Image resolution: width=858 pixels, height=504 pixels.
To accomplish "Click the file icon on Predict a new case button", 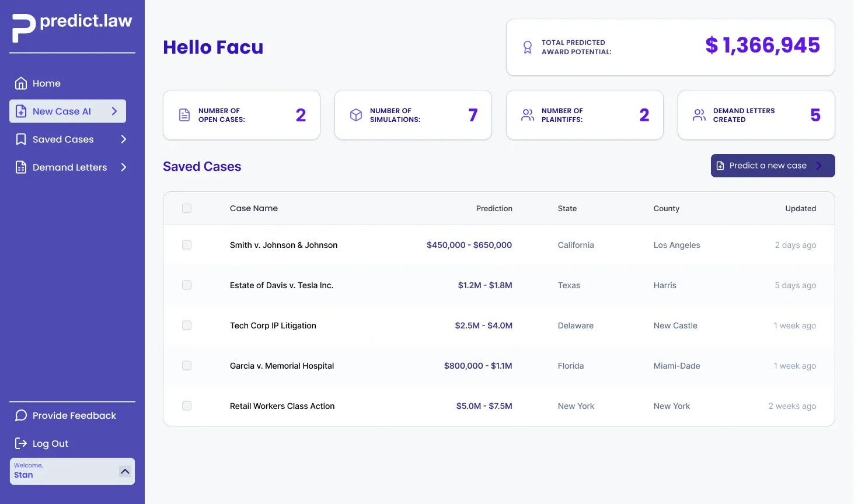I will [x=720, y=166].
